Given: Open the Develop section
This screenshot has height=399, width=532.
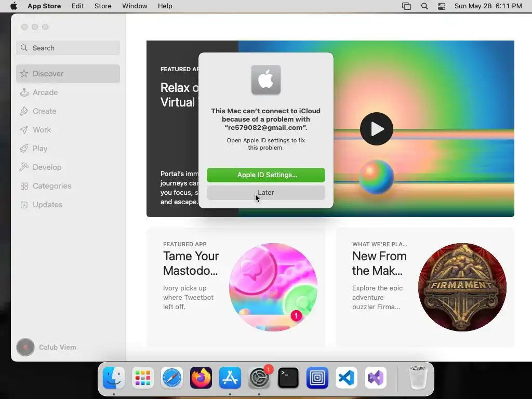Looking at the screenshot, I should coord(68,167).
